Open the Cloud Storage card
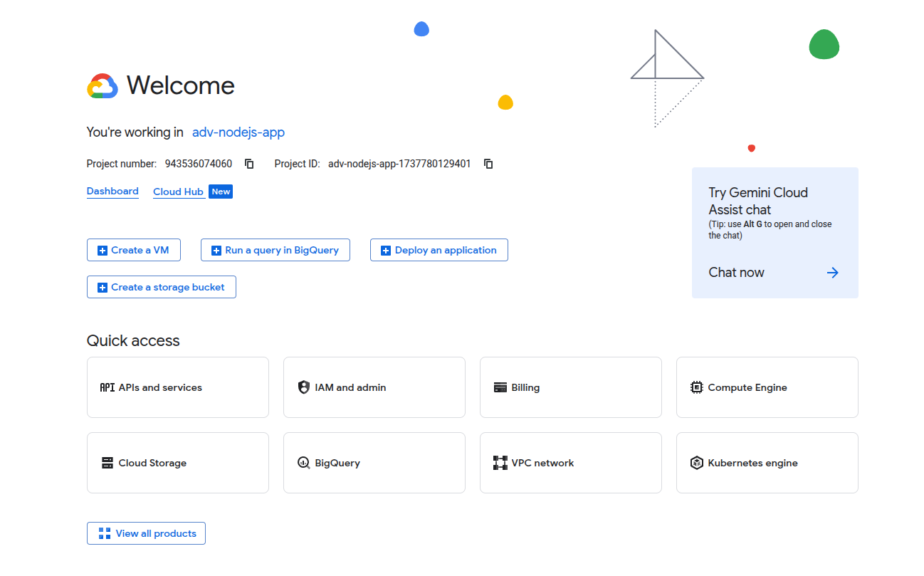Viewport: 924px width, 576px height. [x=177, y=463]
